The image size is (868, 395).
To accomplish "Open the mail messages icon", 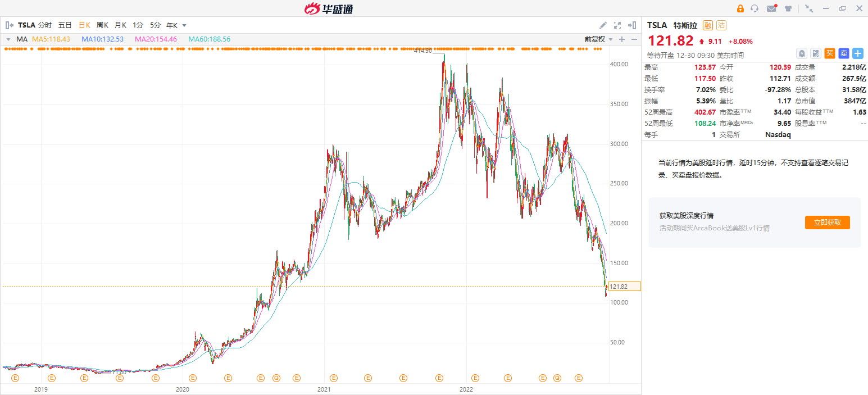I will click(x=771, y=8).
